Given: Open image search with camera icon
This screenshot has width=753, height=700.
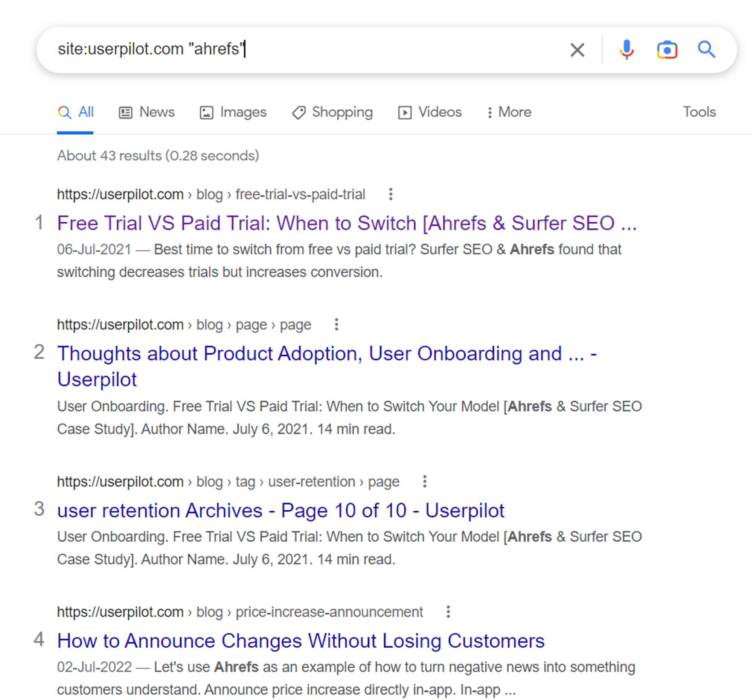Looking at the screenshot, I should (x=667, y=50).
